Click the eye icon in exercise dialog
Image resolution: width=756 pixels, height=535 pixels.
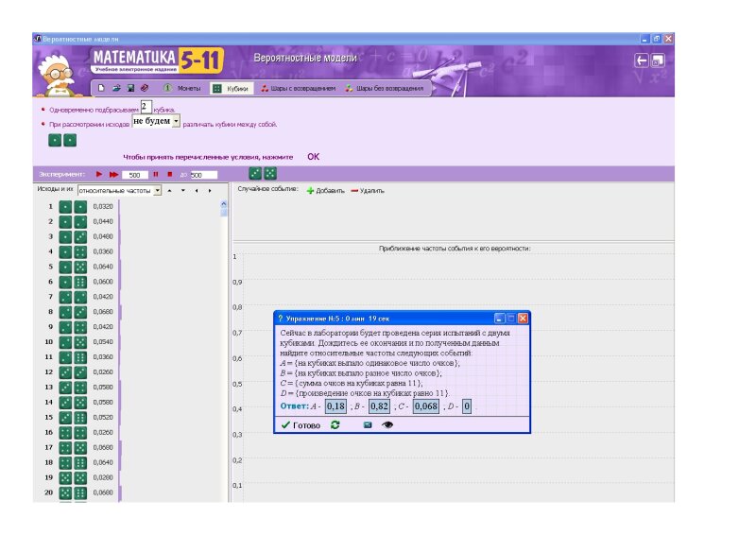tap(387, 425)
